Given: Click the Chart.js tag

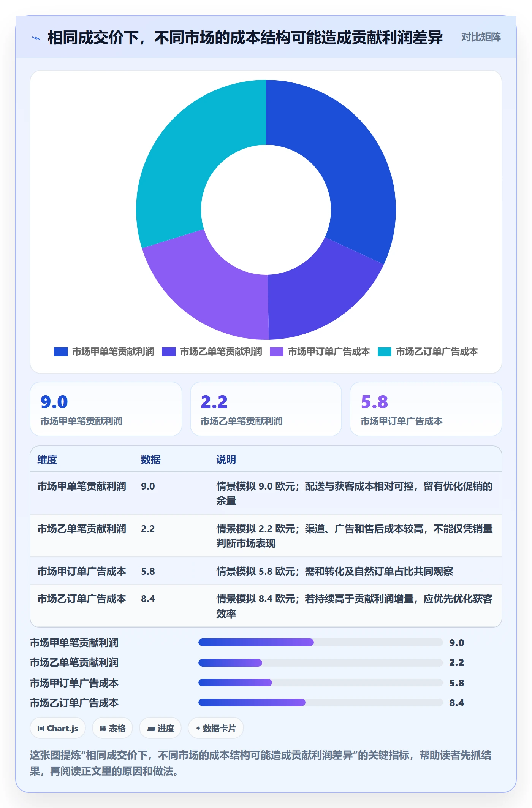Looking at the screenshot, I should click(x=58, y=728).
